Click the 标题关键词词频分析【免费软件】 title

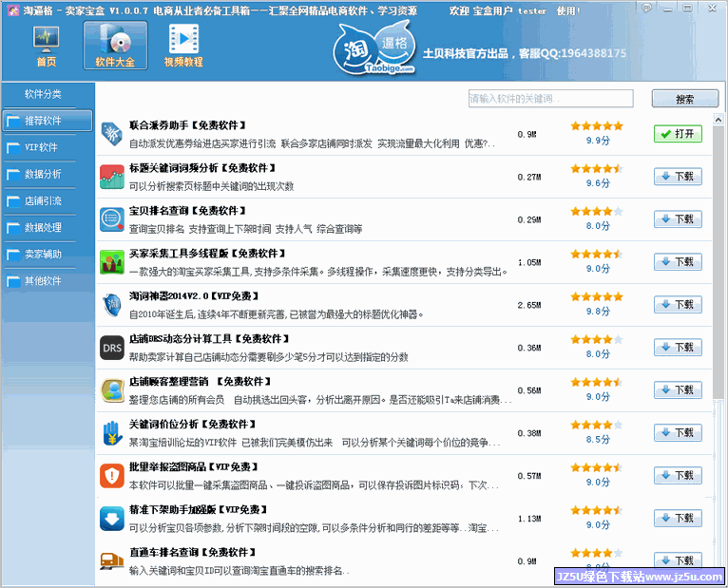(x=202, y=168)
